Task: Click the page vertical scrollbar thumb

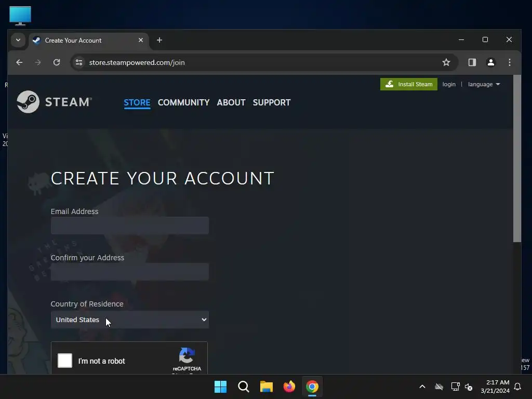Action: (517, 158)
